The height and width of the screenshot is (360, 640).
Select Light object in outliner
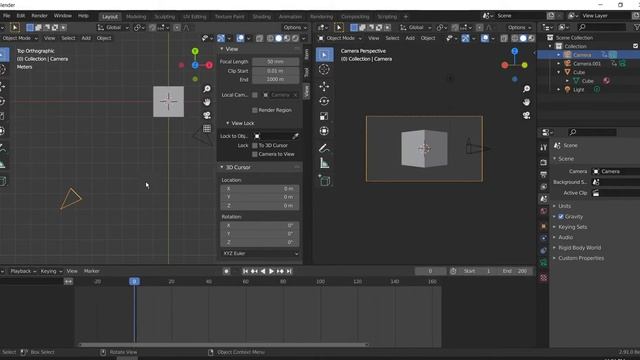coord(578,90)
